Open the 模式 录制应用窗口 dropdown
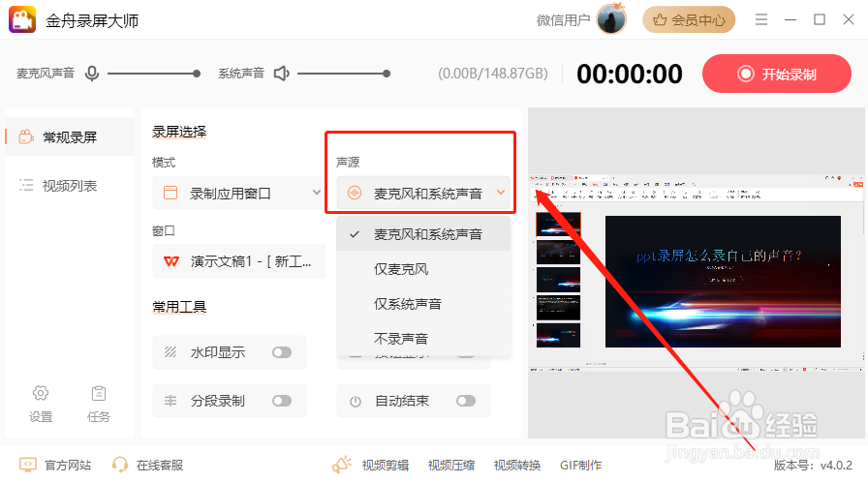Screen dimensions: 868x483 tap(239, 193)
